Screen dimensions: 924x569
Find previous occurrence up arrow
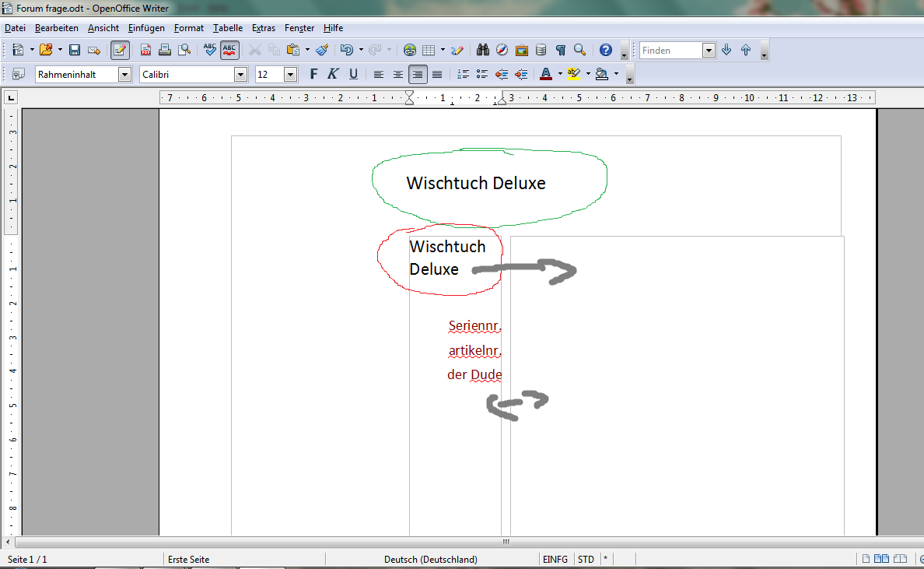pyautogui.click(x=746, y=50)
